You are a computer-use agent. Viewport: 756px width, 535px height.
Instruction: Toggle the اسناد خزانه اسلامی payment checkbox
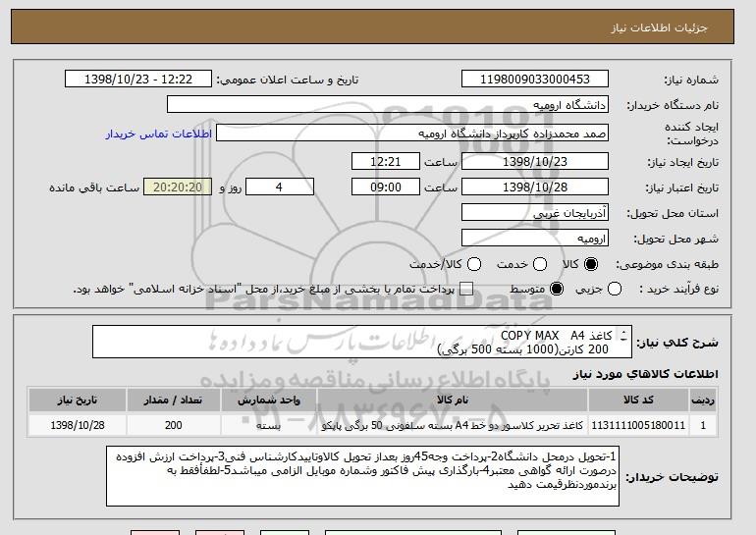coord(466,290)
